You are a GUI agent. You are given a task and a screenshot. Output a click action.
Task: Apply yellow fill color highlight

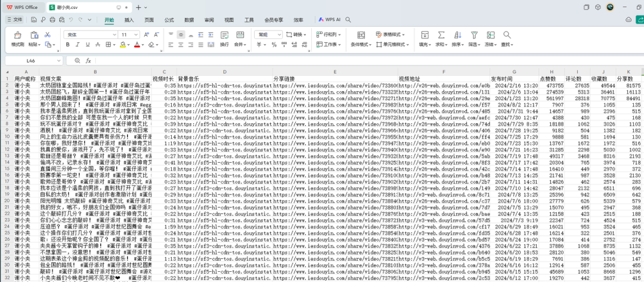[x=122, y=44]
